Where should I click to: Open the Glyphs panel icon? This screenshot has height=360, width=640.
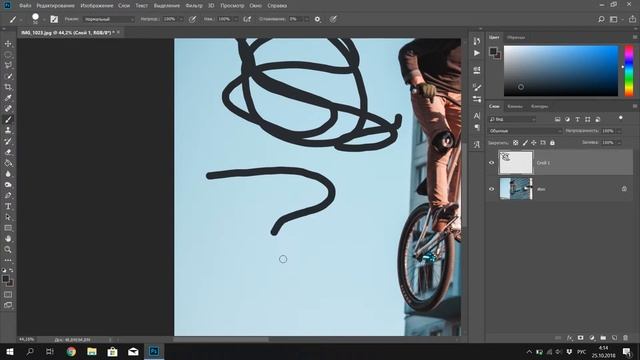pyautogui.click(x=477, y=144)
